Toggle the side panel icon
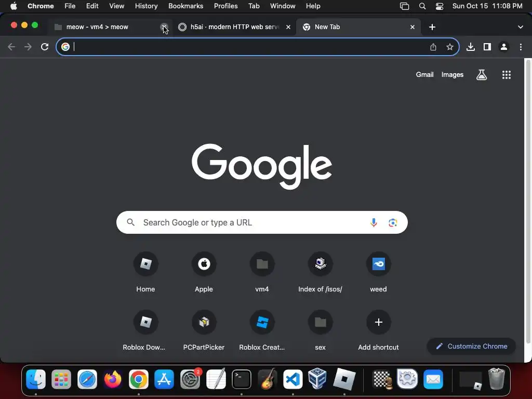 (487, 47)
